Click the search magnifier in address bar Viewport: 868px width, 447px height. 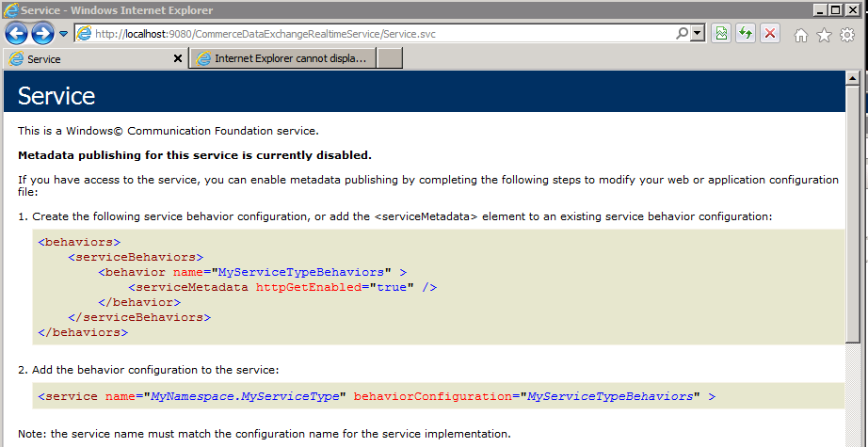click(x=682, y=34)
